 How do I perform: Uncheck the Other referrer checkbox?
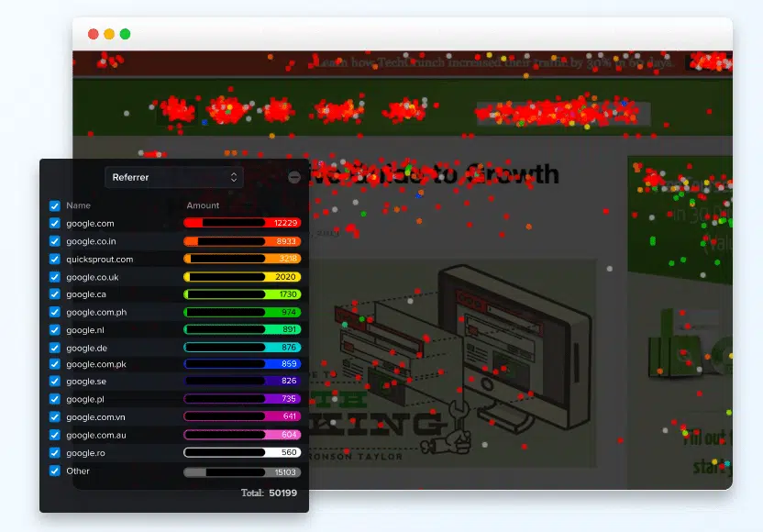tap(54, 471)
